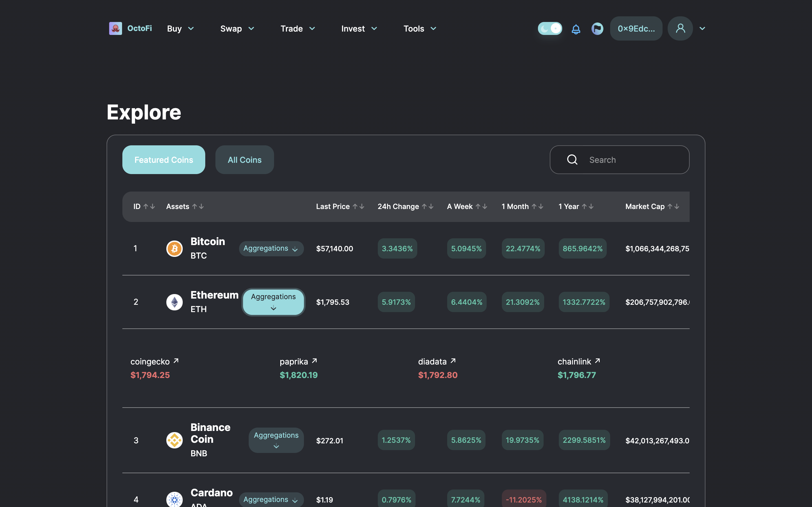Click the Binance Coin logo icon
Viewport: 812px width, 507px height.
175,440
